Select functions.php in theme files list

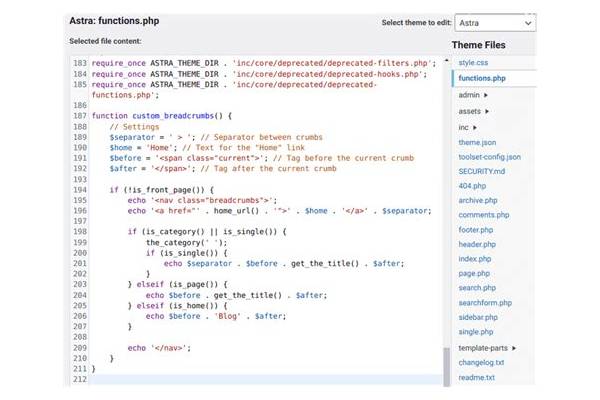point(482,78)
